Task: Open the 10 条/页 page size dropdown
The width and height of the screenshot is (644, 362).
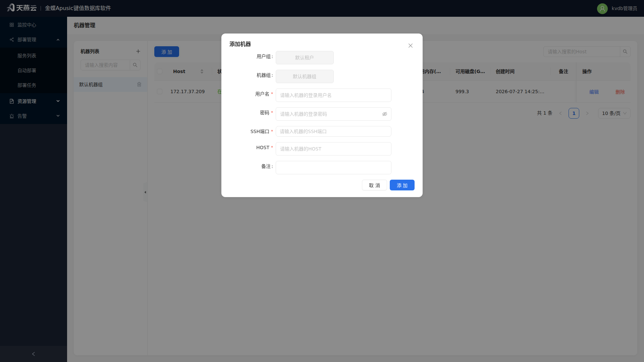Action: 614,113
